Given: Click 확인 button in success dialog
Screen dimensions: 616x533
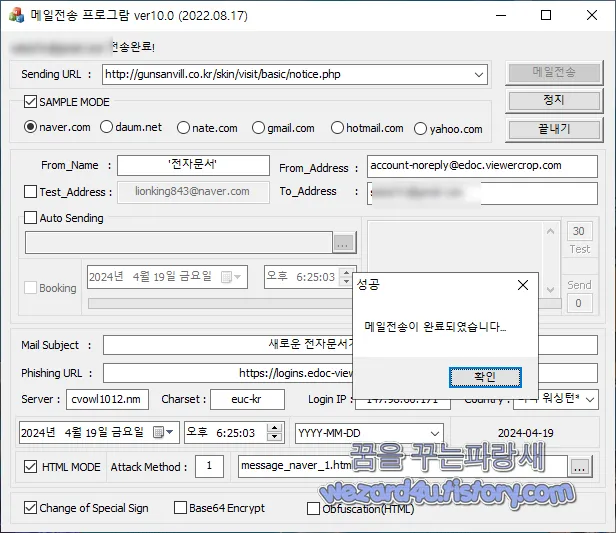Looking at the screenshot, I should (485, 377).
